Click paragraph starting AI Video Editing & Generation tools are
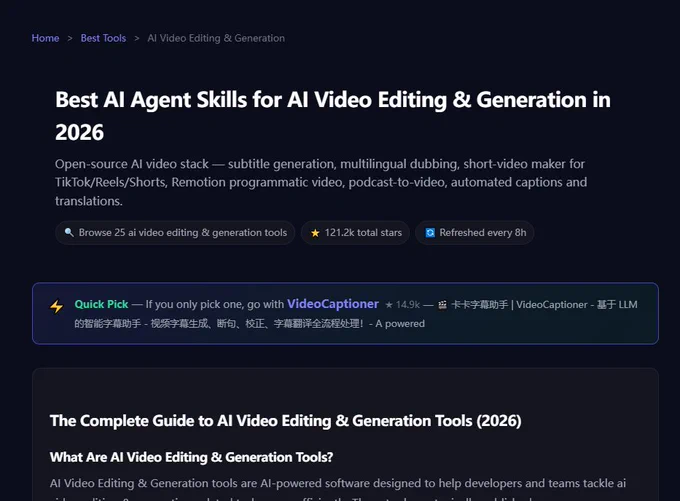Image resolution: width=680 pixels, height=501 pixels. click(338, 488)
